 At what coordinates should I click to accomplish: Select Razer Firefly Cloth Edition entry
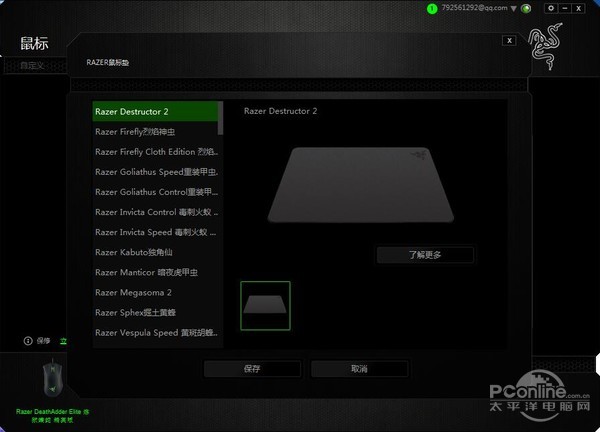pos(155,152)
